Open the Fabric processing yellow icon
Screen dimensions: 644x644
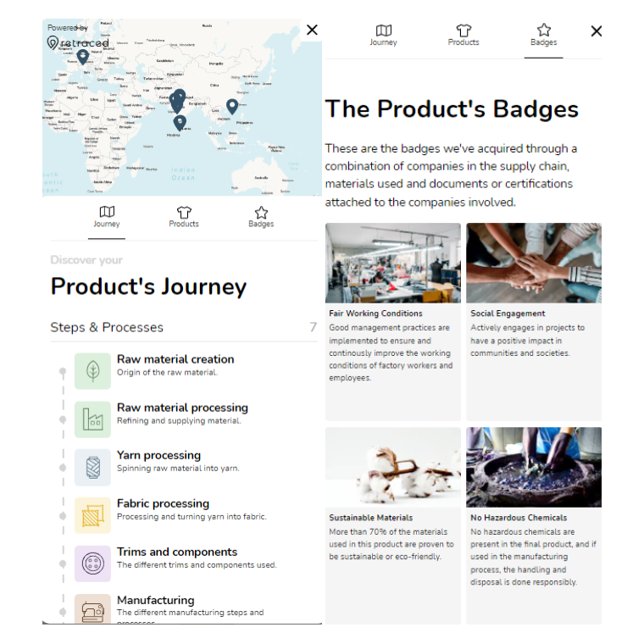tap(92, 515)
